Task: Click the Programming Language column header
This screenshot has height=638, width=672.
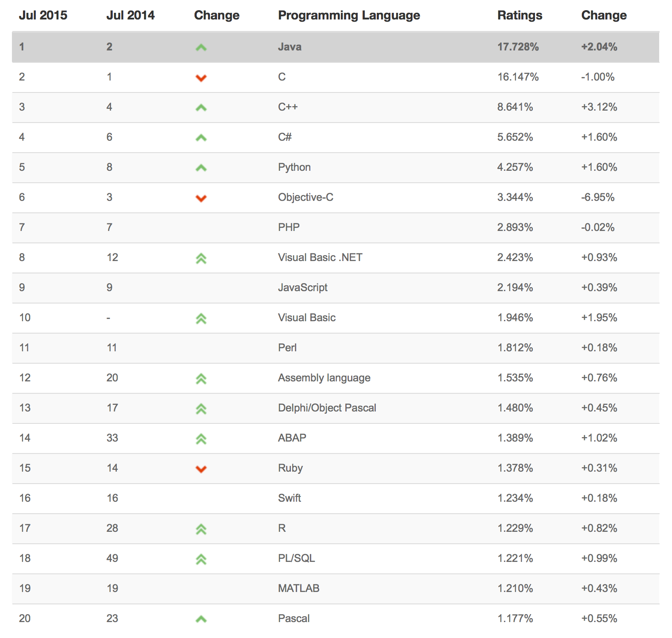Action: (349, 15)
